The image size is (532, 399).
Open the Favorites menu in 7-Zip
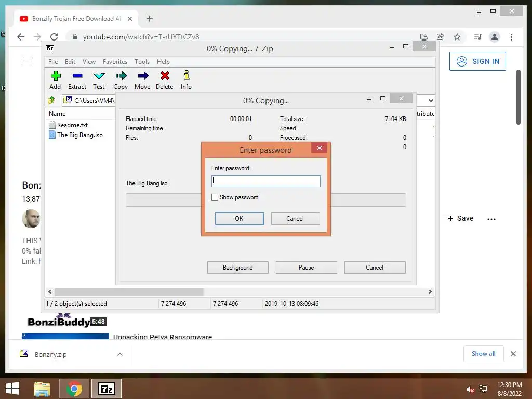click(x=115, y=62)
